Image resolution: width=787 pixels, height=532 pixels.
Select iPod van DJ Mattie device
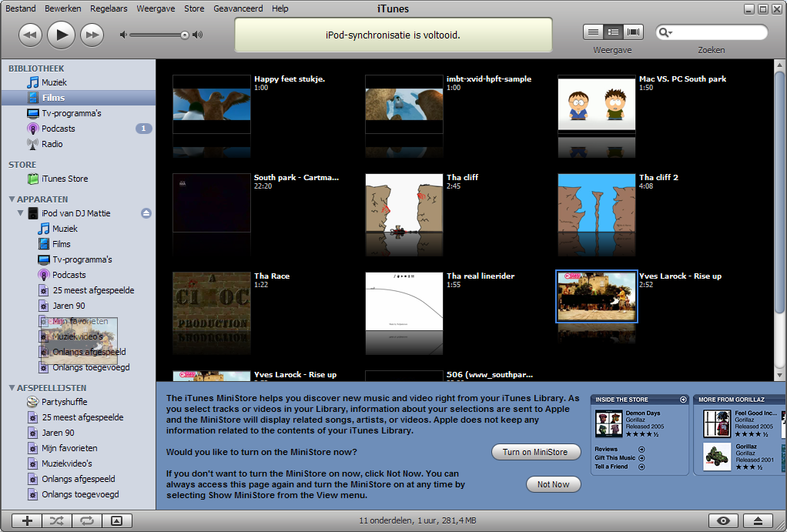pos(75,213)
